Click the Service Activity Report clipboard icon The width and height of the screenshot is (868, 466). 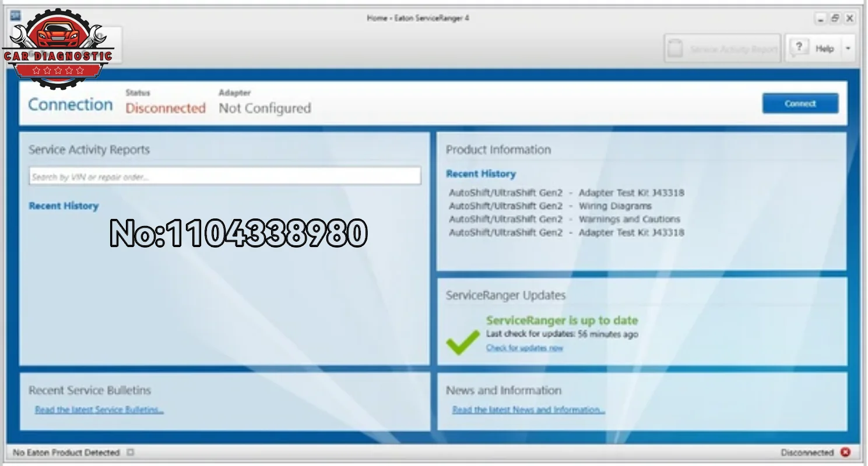(676, 48)
